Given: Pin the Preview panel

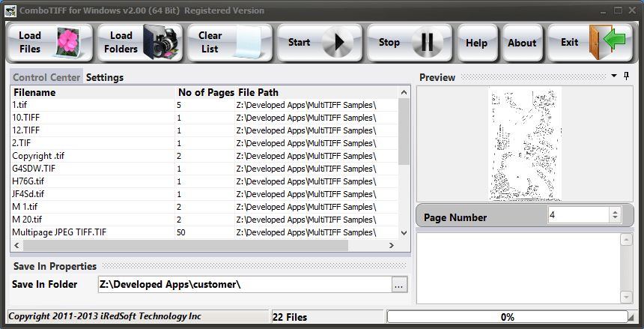Looking at the screenshot, I should [626, 76].
